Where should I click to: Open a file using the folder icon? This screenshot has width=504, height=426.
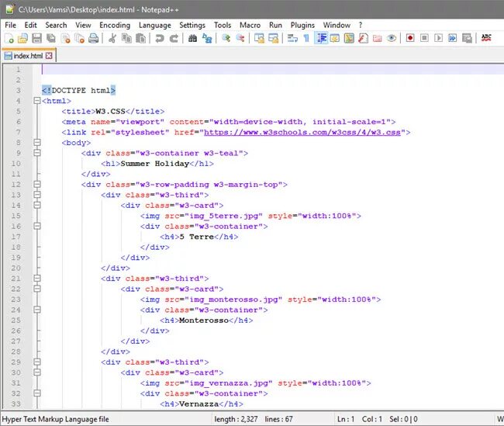pyautogui.click(x=22, y=38)
